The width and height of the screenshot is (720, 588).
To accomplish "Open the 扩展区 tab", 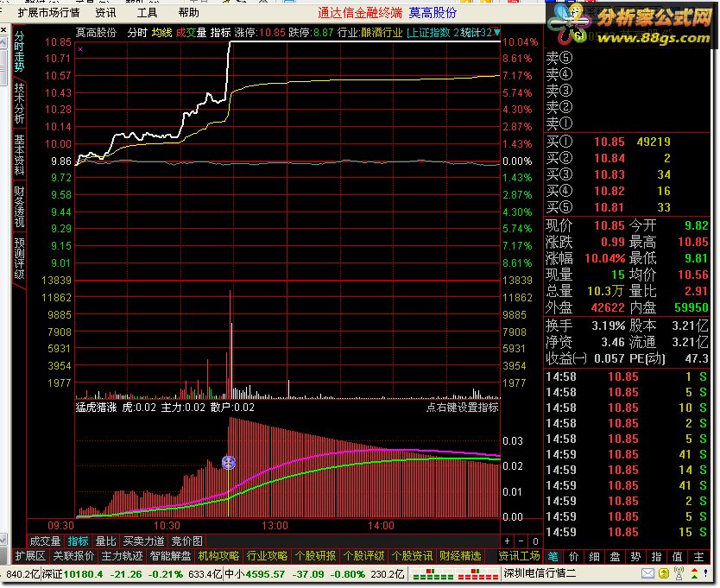I will pyautogui.click(x=30, y=556).
